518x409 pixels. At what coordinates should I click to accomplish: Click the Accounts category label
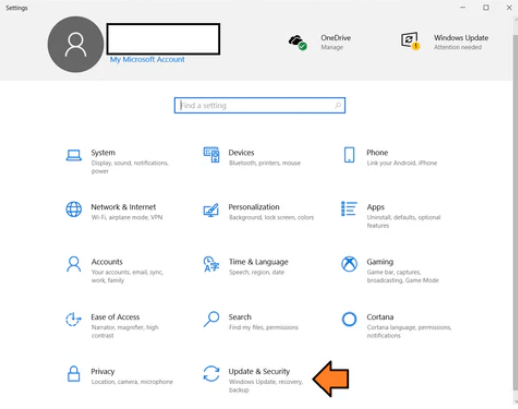107,262
